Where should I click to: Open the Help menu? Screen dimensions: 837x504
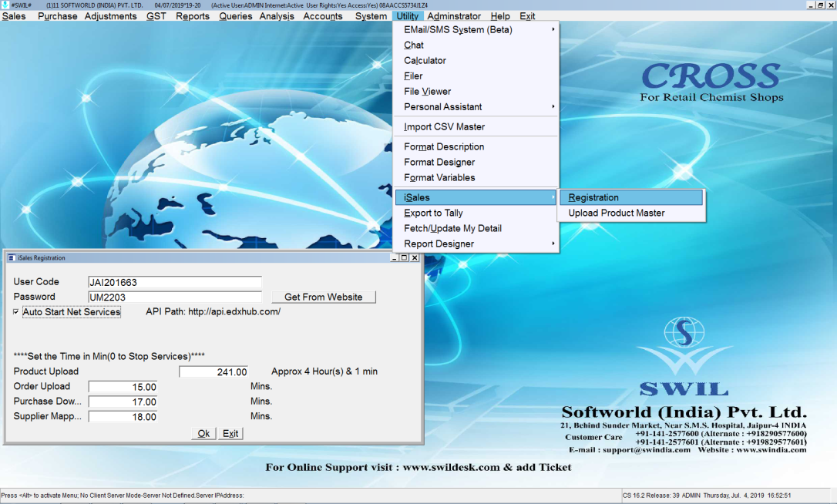click(499, 16)
